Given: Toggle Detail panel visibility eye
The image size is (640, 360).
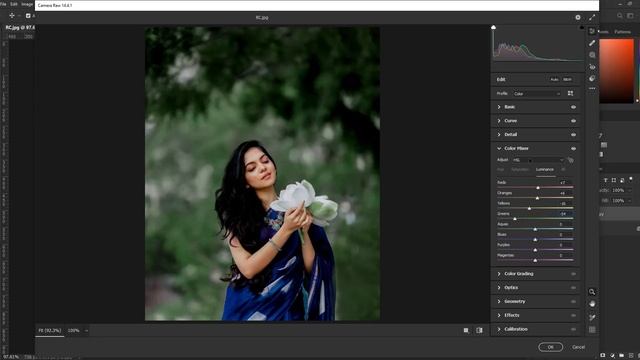Looking at the screenshot, I should (x=573, y=135).
